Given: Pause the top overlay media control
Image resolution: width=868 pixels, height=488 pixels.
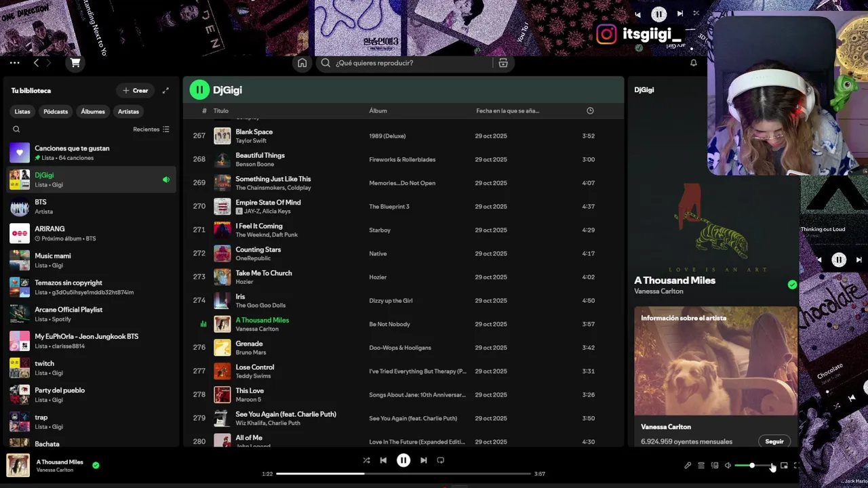Looking at the screenshot, I should (658, 14).
